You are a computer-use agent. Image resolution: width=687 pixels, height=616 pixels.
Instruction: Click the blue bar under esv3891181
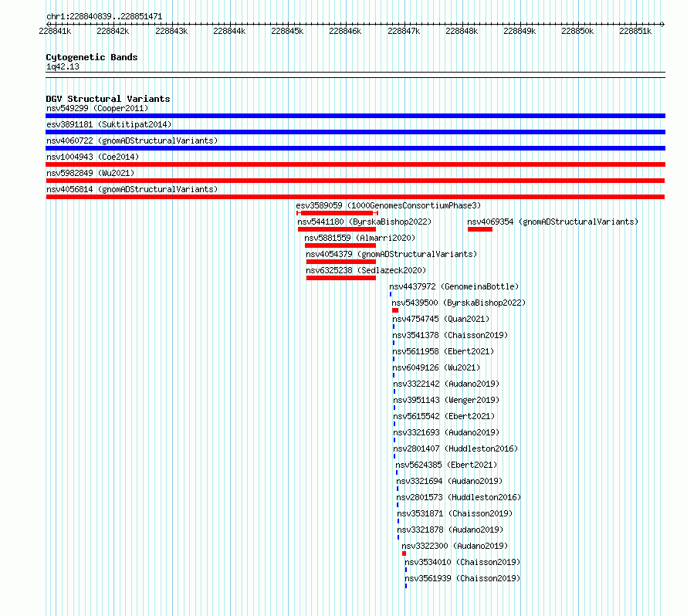355,132
